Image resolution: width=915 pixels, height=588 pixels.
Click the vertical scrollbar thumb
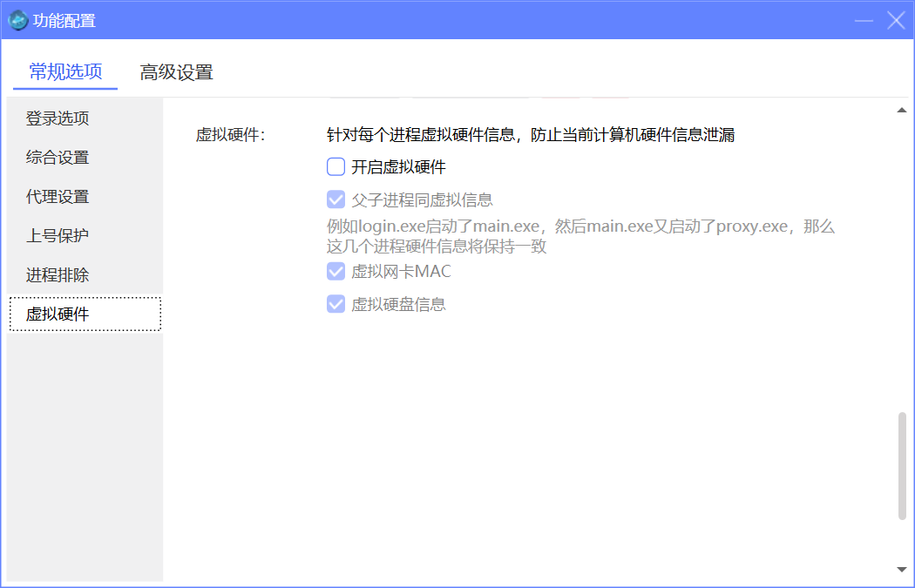[902, 466]
